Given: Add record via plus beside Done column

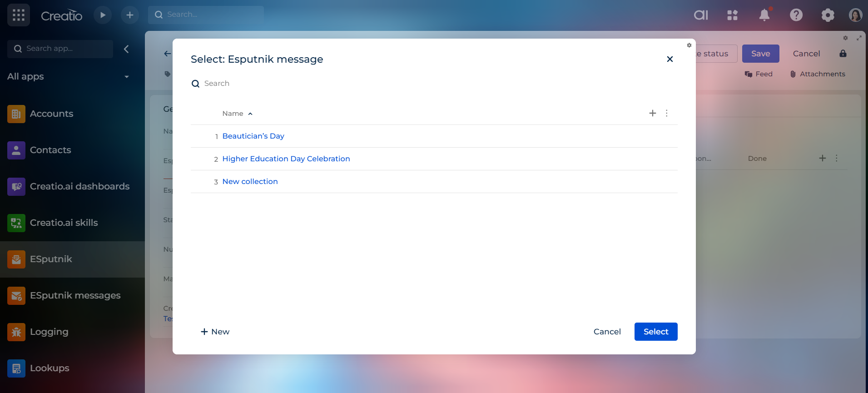Looking at the screenshot, I should 823,158.
